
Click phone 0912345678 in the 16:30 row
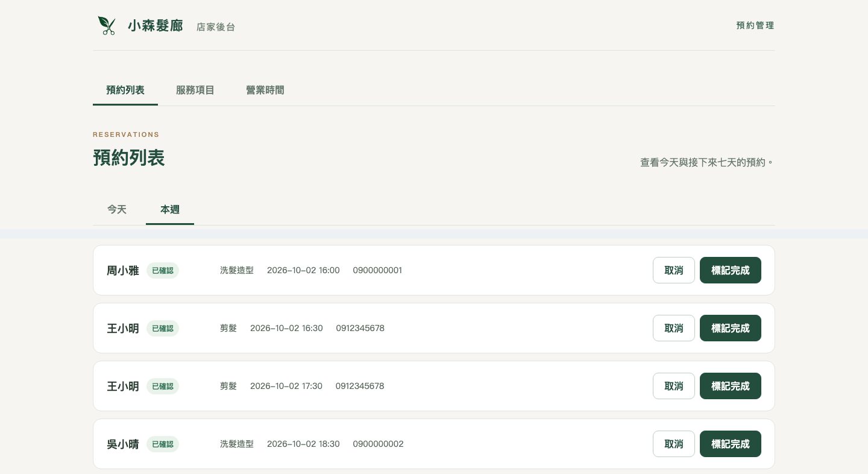[x=360, y=328]
